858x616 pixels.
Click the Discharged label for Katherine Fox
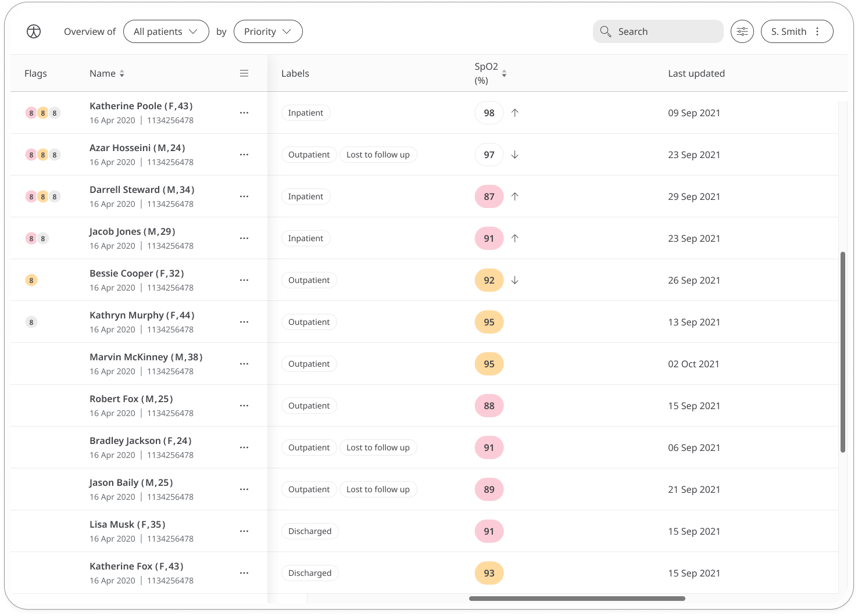click(310, 573)
